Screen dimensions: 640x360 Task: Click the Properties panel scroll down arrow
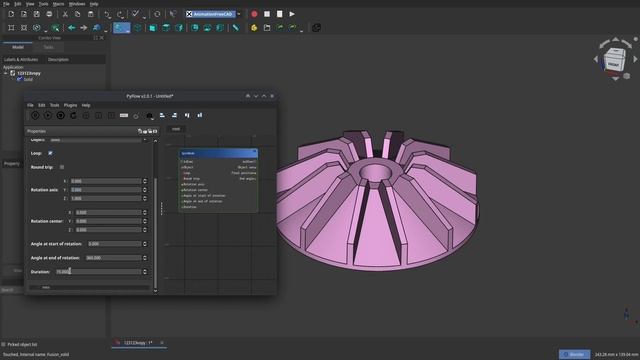pos(155,291)
